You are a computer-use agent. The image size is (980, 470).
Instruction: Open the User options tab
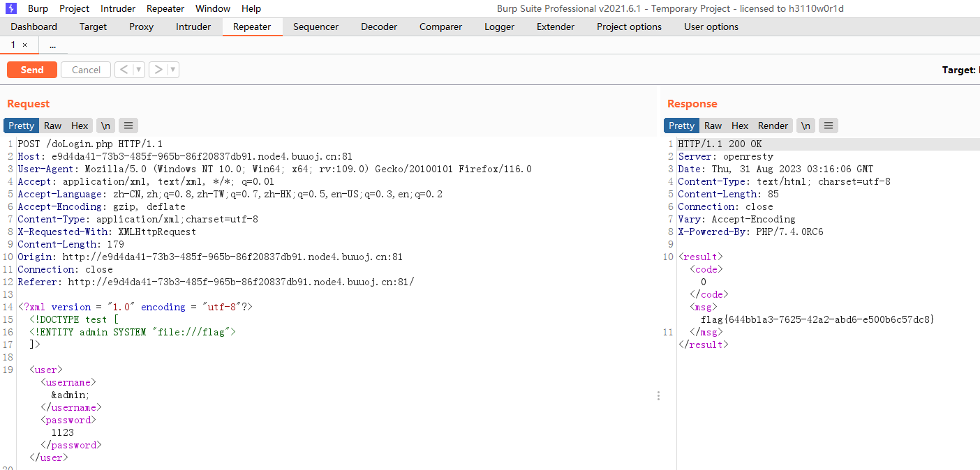pyautogui.click(x=711, y=26)
